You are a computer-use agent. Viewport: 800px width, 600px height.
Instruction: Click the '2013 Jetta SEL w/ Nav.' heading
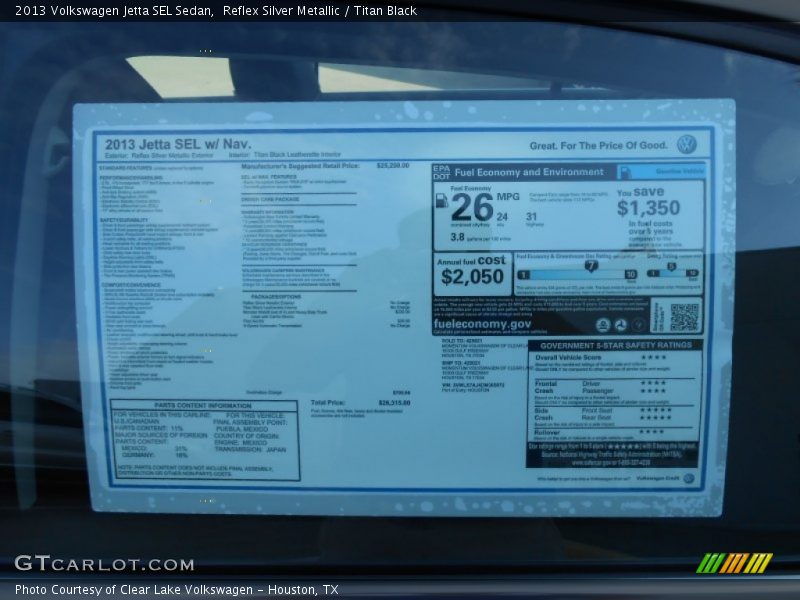(x=178, y=144)
